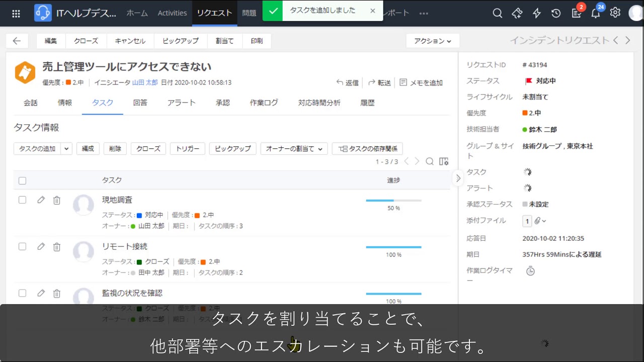Go to the next incident request arrow

click(628, 41)
